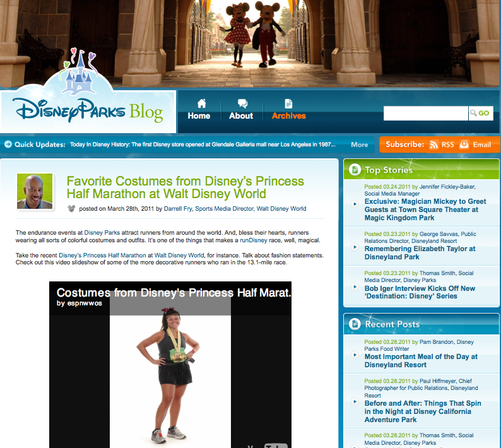This screenshot has width=501, height=448.
Task: Subscribe via RSS text link
Action: coord(447,144)
